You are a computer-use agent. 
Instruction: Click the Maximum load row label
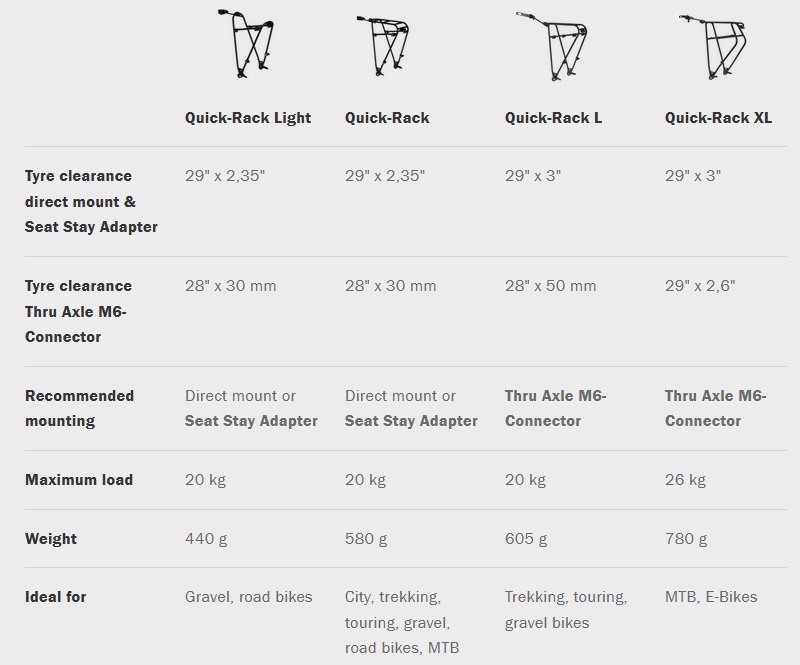[79, 480]
